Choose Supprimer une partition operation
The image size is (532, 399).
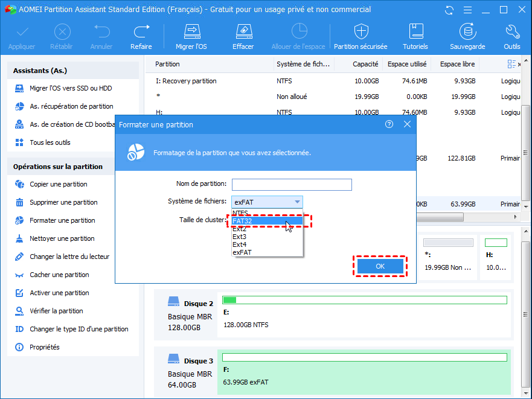pos(56,202)
